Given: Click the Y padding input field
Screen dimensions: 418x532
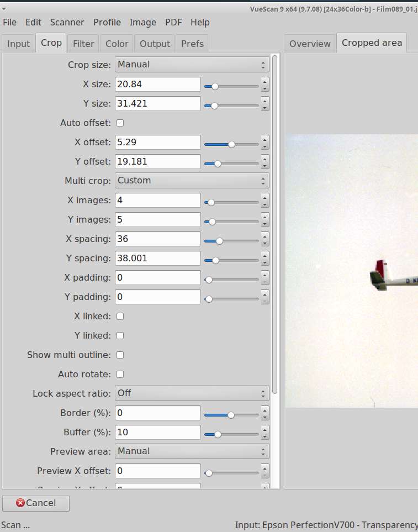Looking at the screenshot, I should tap(157, 297).
